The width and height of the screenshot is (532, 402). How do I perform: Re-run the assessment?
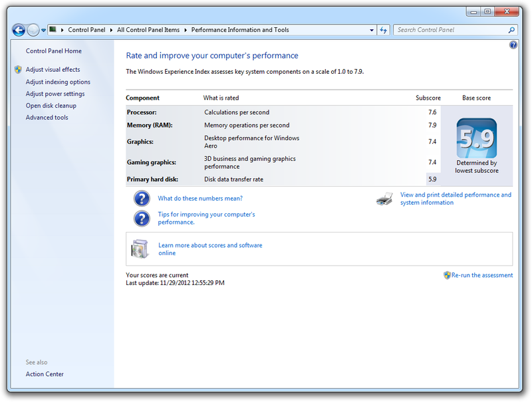click(482, 275)
